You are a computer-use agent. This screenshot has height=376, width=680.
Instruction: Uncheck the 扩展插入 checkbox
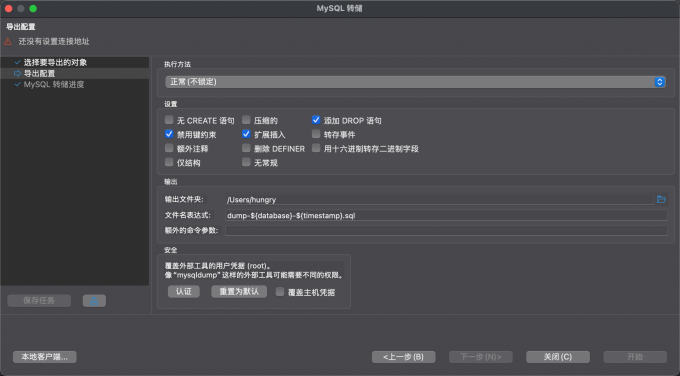coord(246,134)
